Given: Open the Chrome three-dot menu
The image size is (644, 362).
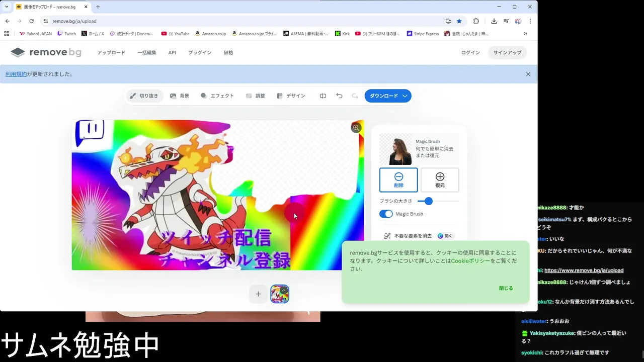Looking at the screenshot, I should 530,21.
